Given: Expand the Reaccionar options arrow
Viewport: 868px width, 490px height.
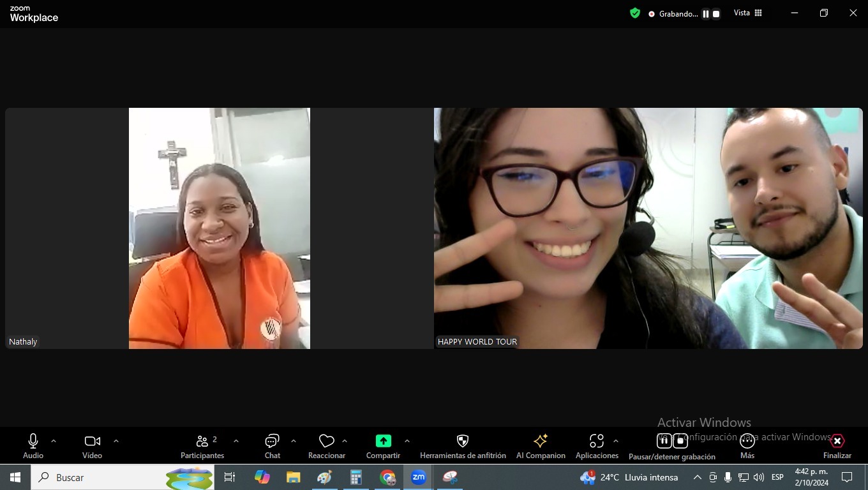Looking at the screenshot, I should pyautogui.click(x=345, y=441).
